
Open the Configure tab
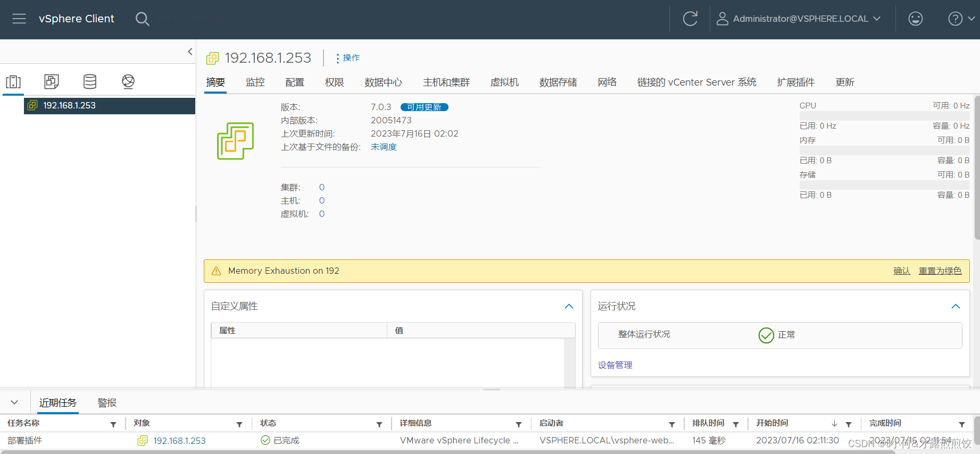tap(295, 82)
